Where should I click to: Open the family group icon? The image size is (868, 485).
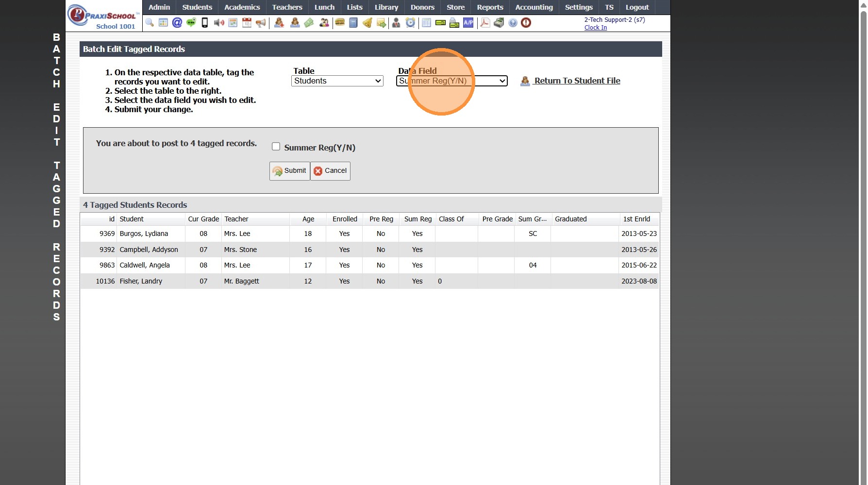click(x=324, y=23)
